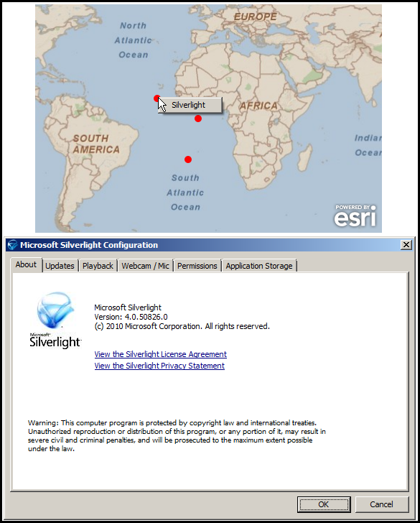The width and height of the screenshot is (420, 523).
Task: Open the Silverlight Privacy Statement link
Action: 159,366
